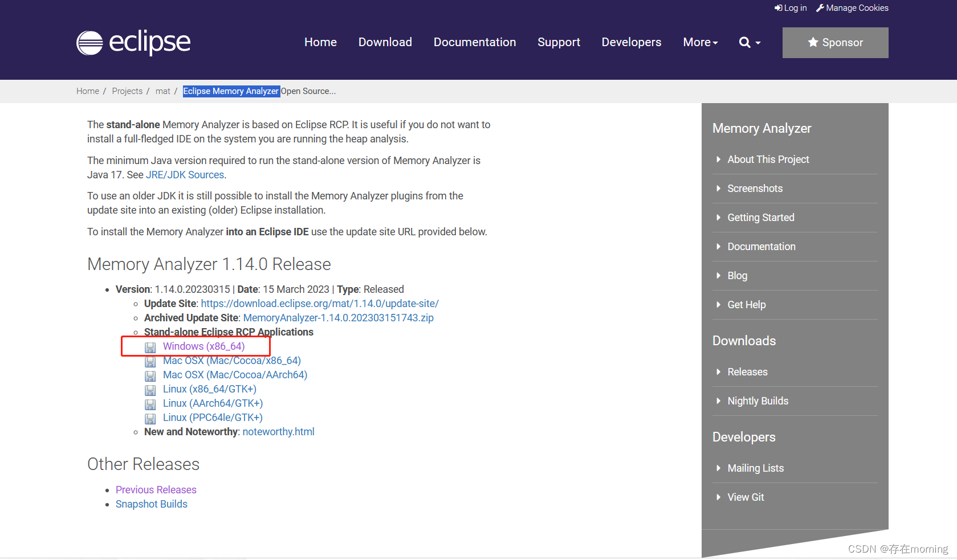Click the disk icon beside Linux (AArch64/GTK+)

(x=150, y=404)
